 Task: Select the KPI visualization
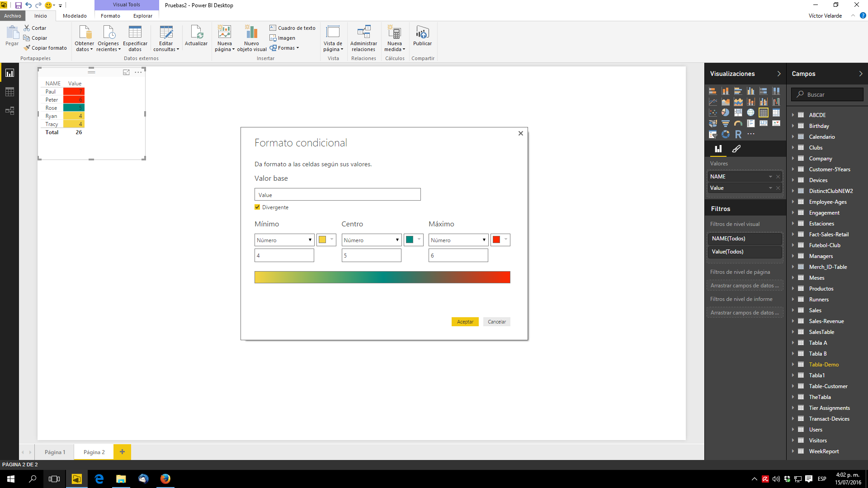coord(776,123)
